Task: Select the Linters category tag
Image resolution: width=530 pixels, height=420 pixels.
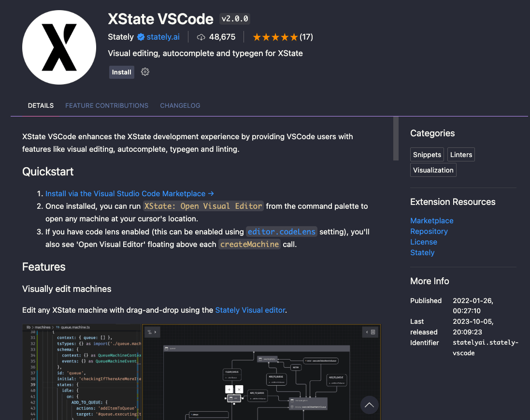Action: coord(461,155)
